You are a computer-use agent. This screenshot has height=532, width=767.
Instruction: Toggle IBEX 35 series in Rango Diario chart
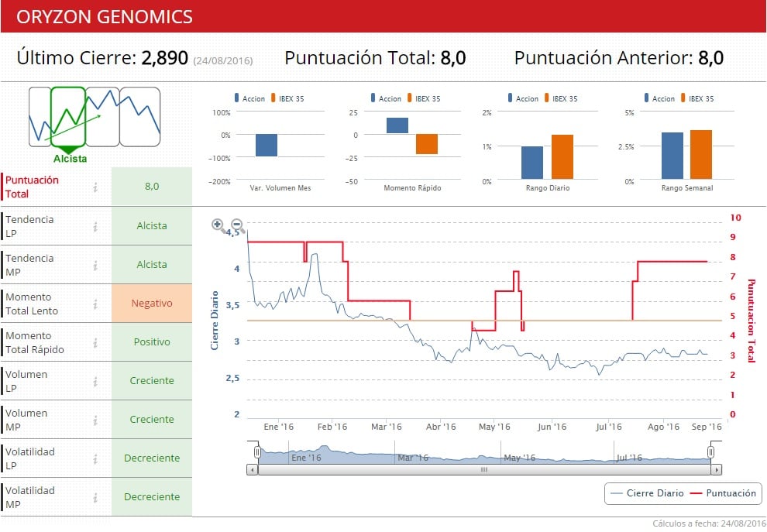coord(561,98)
